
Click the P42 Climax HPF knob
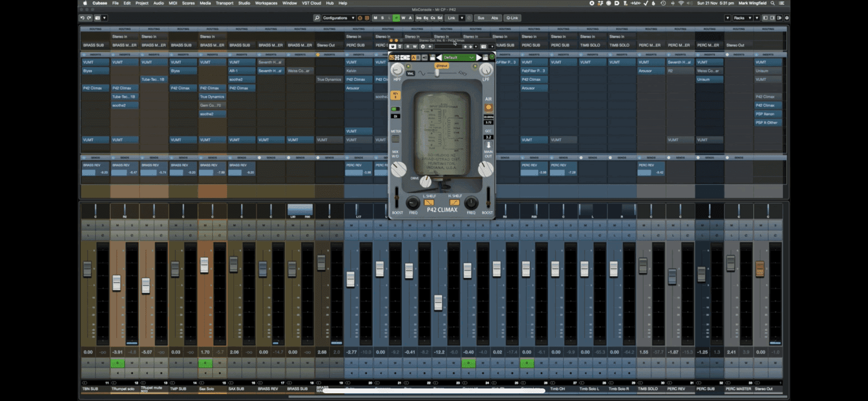click(x=397, y=69)
